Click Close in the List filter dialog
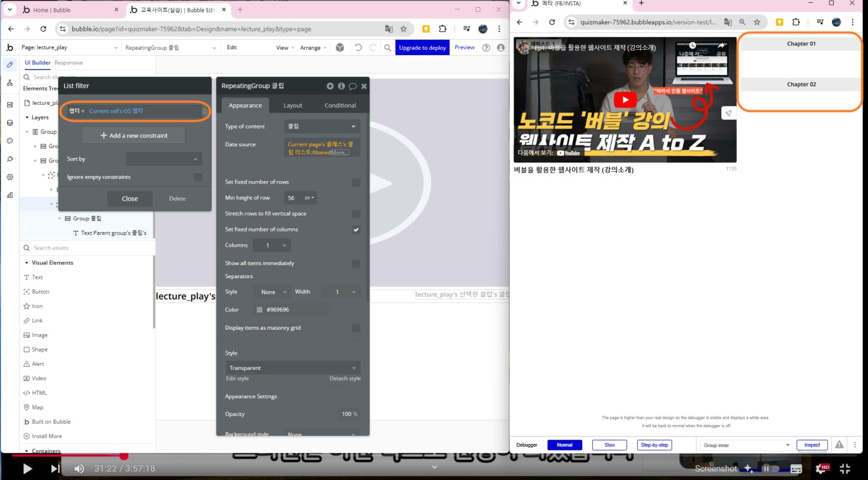 coord(130,198)
